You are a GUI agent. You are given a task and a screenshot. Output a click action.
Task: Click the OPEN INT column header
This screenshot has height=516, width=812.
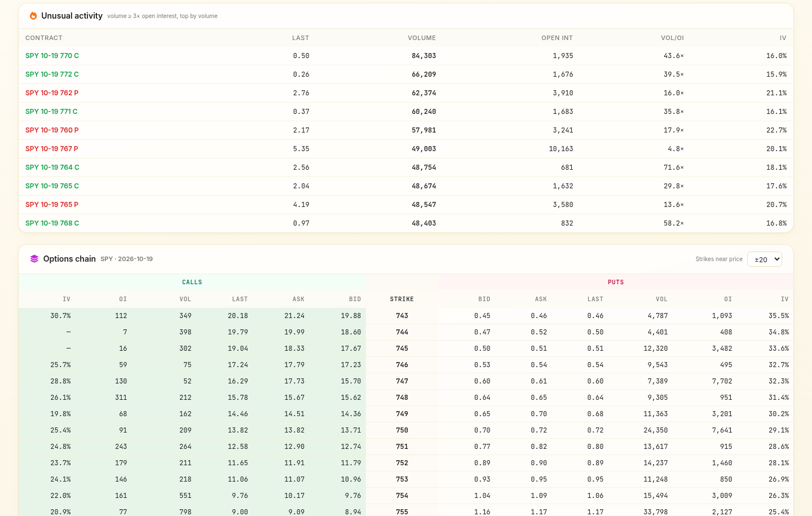(x=557, y=38)
